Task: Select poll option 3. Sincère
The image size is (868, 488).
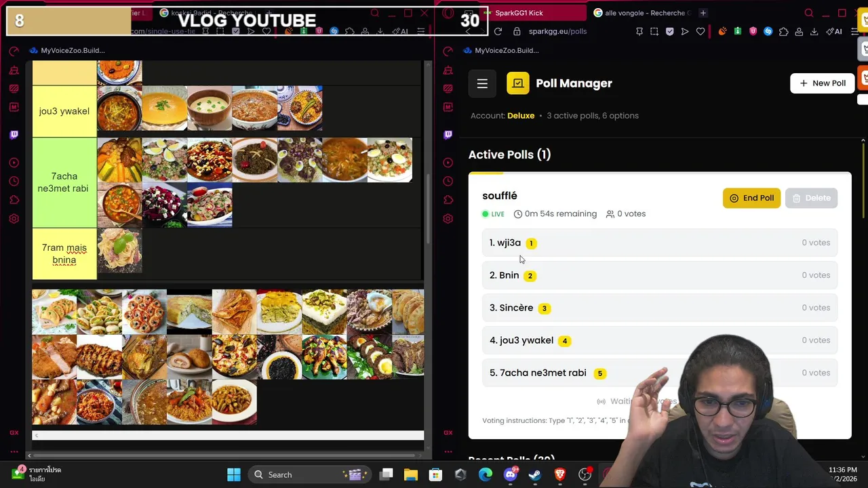Action: 660,308
